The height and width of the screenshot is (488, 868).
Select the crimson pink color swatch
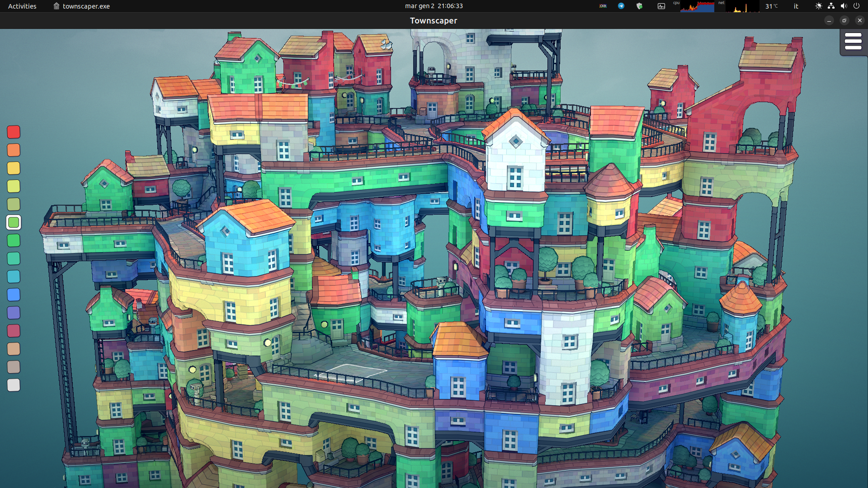pos(14,331)
